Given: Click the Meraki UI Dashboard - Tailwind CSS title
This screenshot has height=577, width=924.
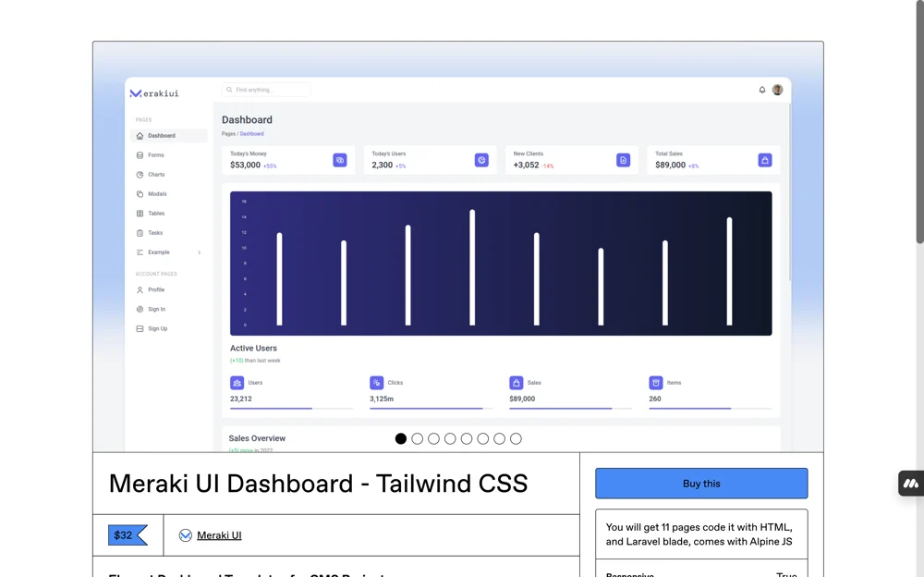Looking at the screenshot, I should click(318, 484).
